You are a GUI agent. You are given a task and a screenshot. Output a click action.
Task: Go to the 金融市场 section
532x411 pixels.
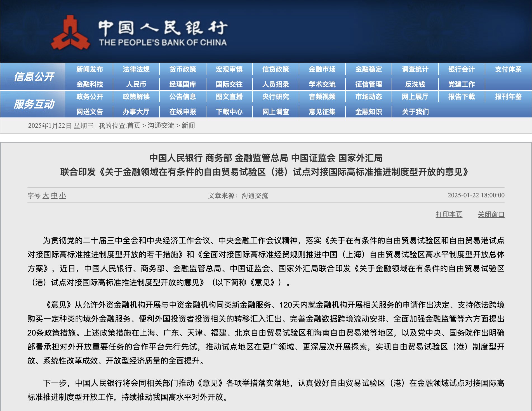coord(322,69)
